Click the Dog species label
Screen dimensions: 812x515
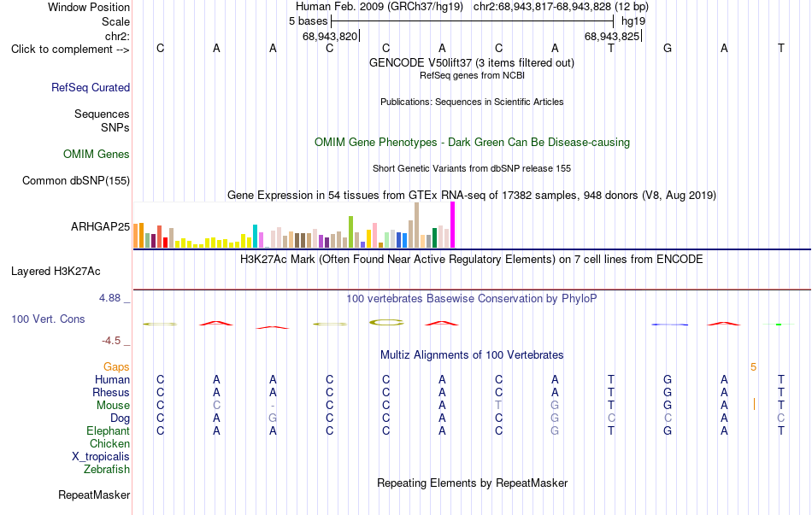pyautogui.click(x=121, y=418)
